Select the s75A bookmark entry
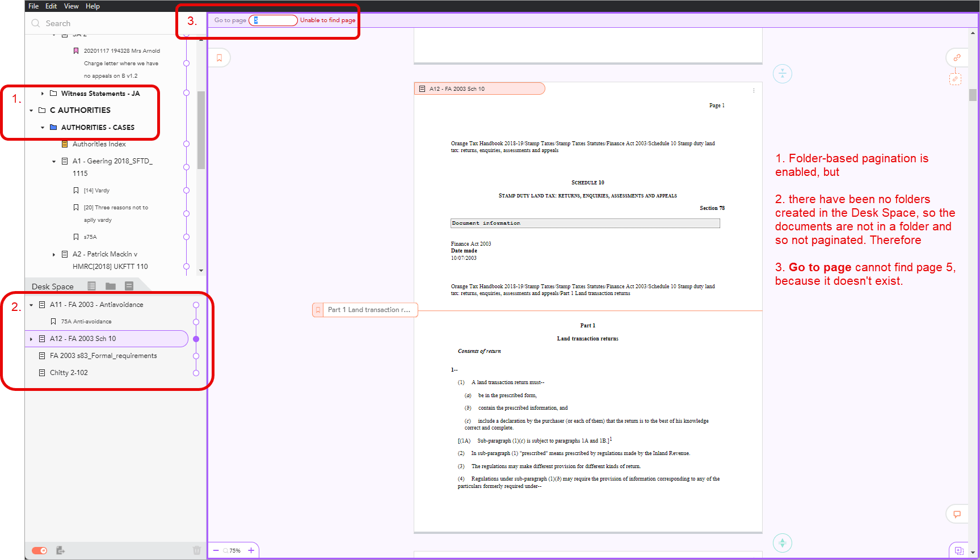 pos(90,237)
